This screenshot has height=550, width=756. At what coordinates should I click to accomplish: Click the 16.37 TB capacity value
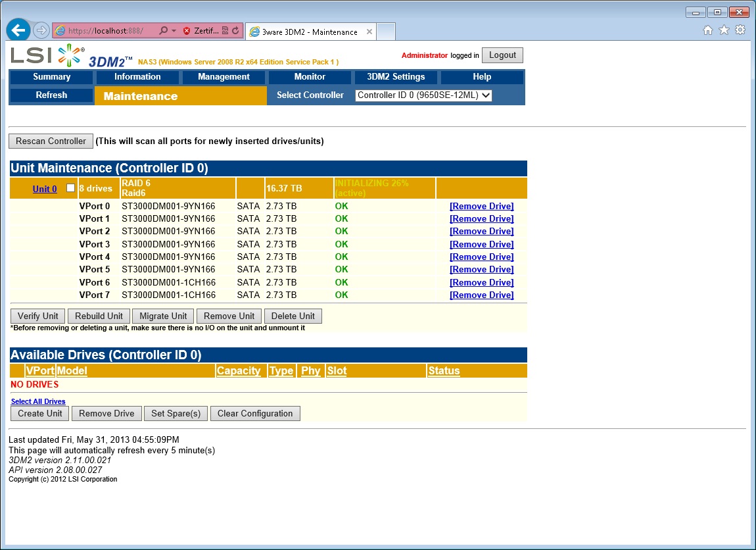coord(284,188)
